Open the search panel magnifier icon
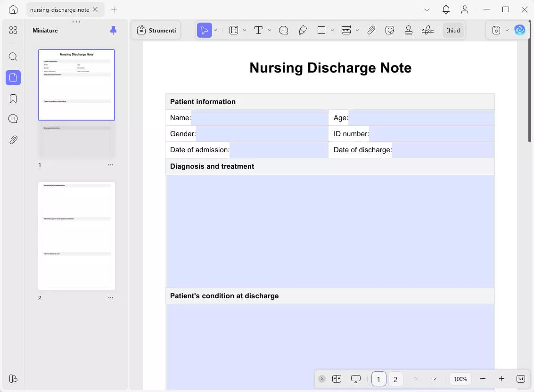Image resolution: width=534 pixels, height=392 pixels. [13, 57]
